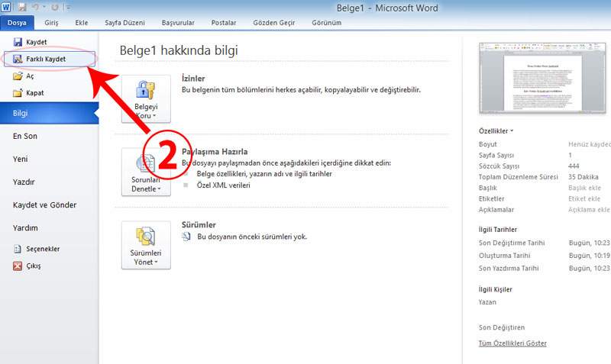Viewport: 611px width, 364px height.
Task: Click the Toplam Düzenleme Süresi label
Action: [519, 177]
